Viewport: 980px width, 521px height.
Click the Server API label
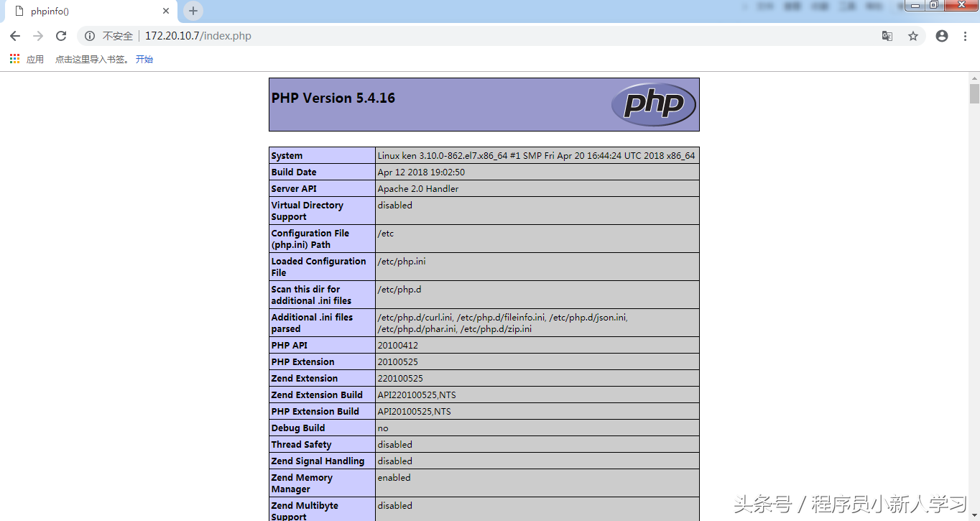(x=294, y=189)
